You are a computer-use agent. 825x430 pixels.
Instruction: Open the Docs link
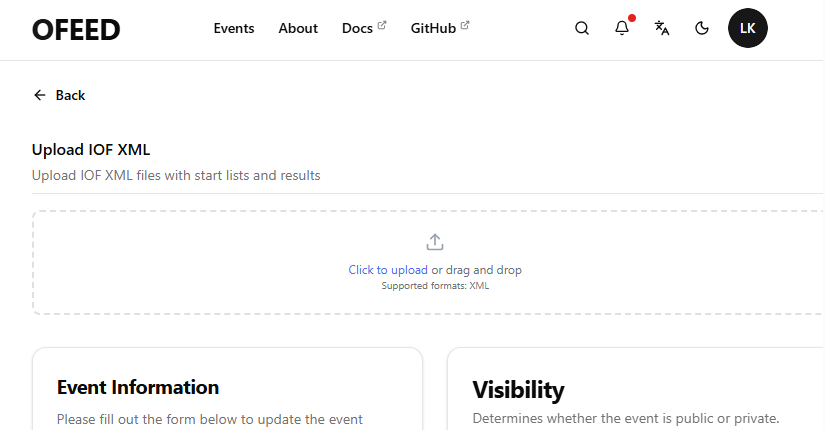coord(357,29)
